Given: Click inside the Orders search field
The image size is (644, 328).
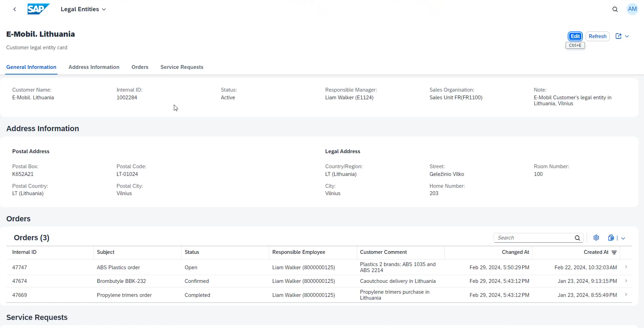Looking at the screenshot, I should (532, 238).
